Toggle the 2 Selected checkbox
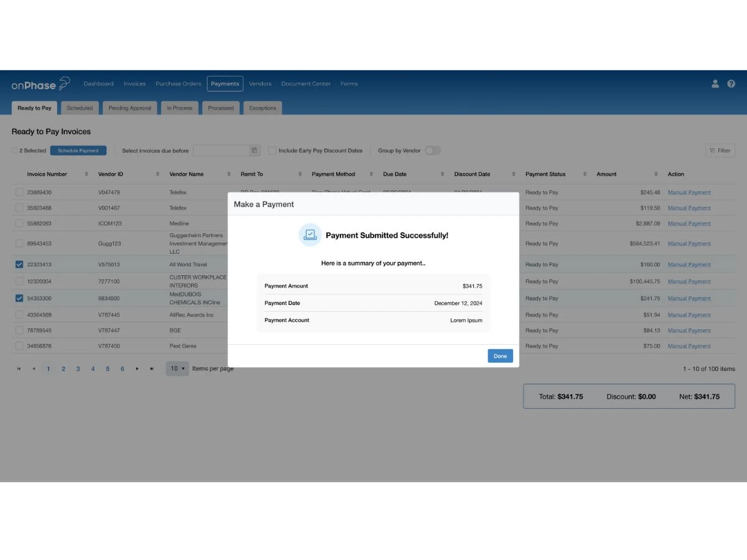 (x=14, y=151)
